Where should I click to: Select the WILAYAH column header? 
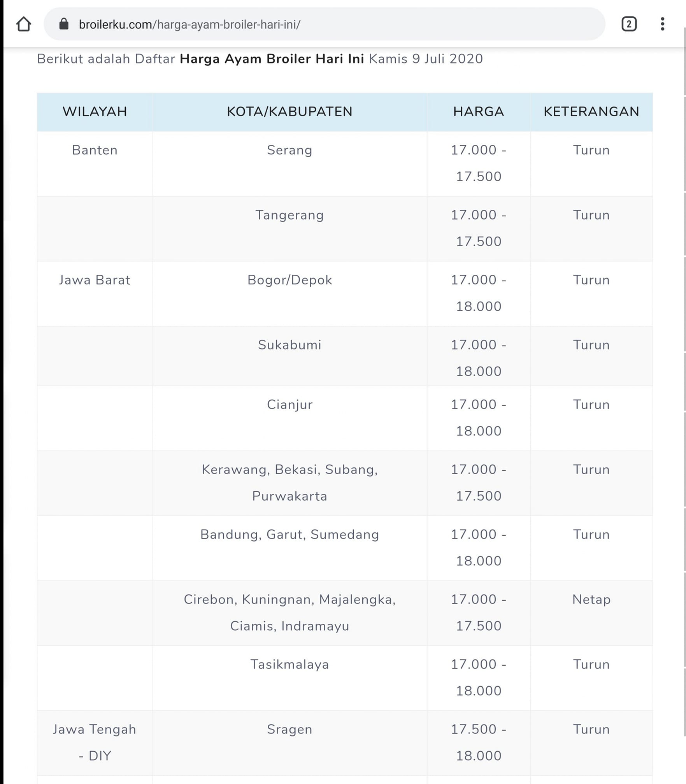coord(95,112)
